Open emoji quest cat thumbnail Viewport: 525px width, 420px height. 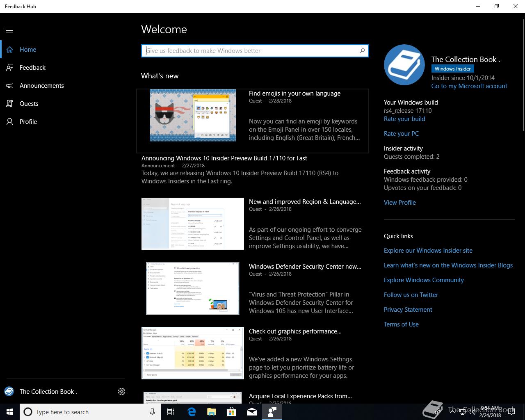(193, 115)
